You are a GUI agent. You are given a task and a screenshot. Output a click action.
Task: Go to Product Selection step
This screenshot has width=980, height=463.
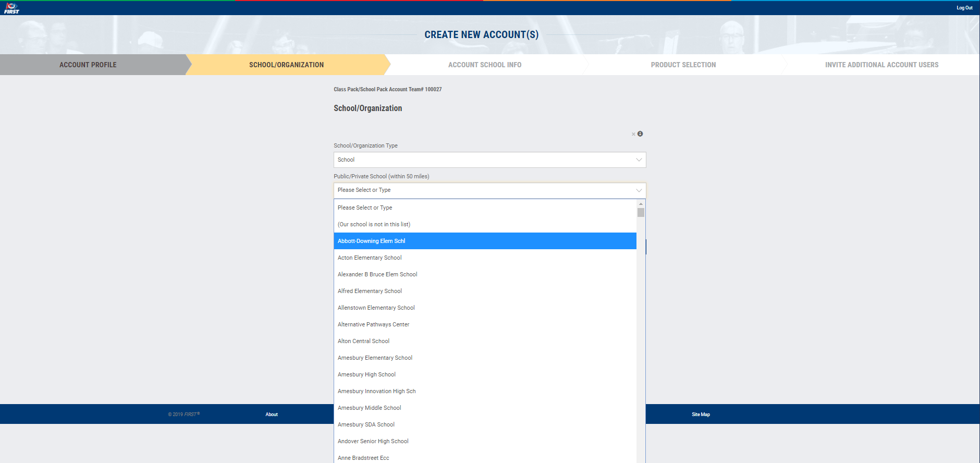click(683, 65)
